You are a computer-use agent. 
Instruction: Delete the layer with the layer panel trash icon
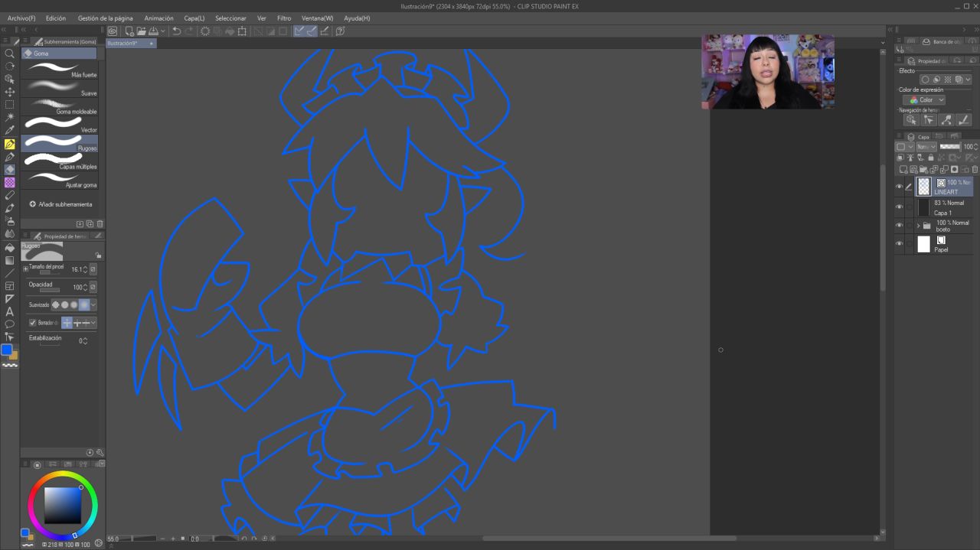click(975, 170)
